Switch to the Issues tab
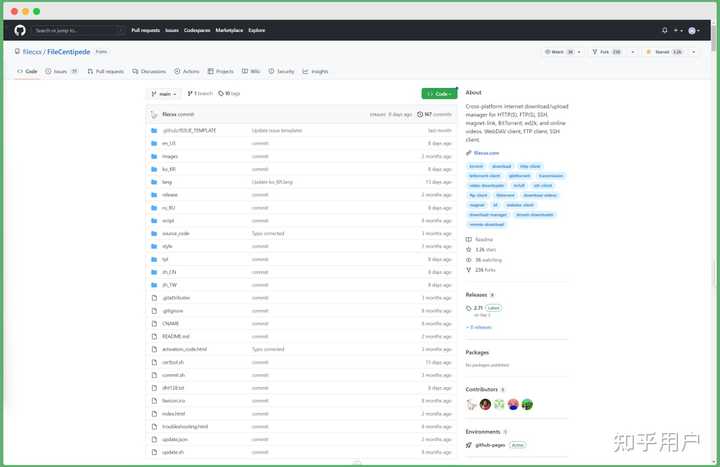This screenshot has height=467, width=720. pos(62,71)
